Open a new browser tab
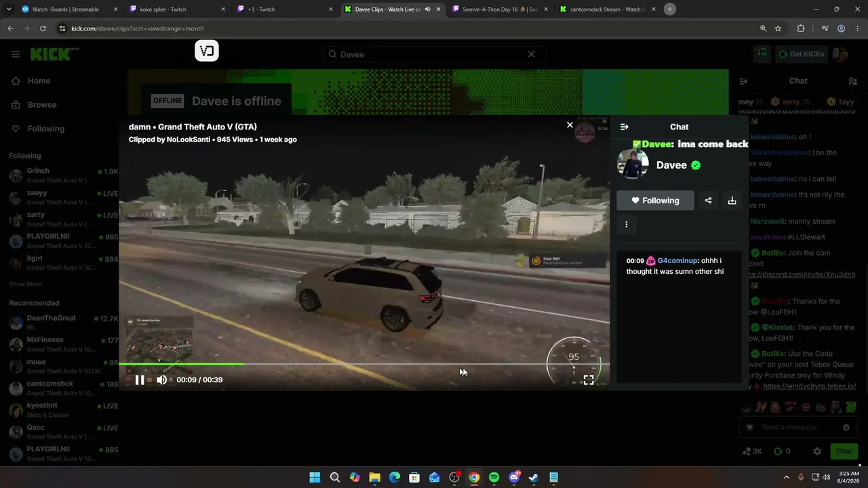This screenshot has width=868, height=488. (670, 9)
